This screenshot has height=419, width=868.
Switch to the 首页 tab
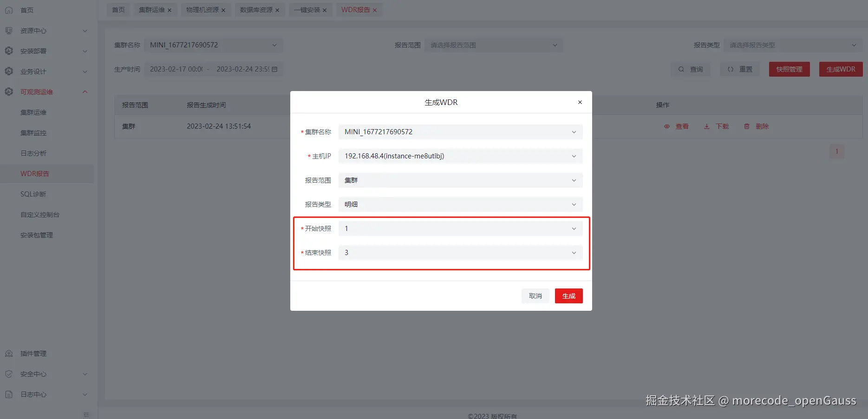(x=118, y=10)
